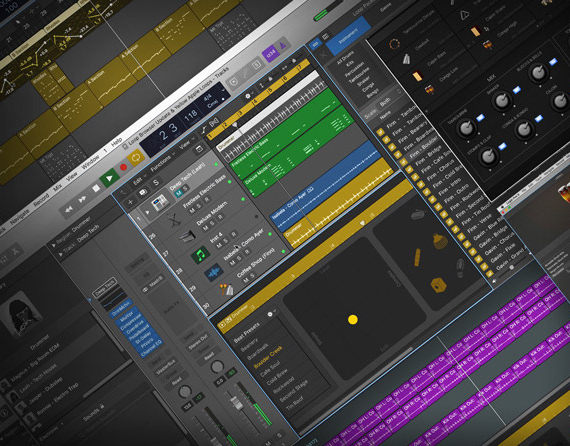Adjust the Tambourine mix knob
570x446 pixels.
[x=466, y=128]
